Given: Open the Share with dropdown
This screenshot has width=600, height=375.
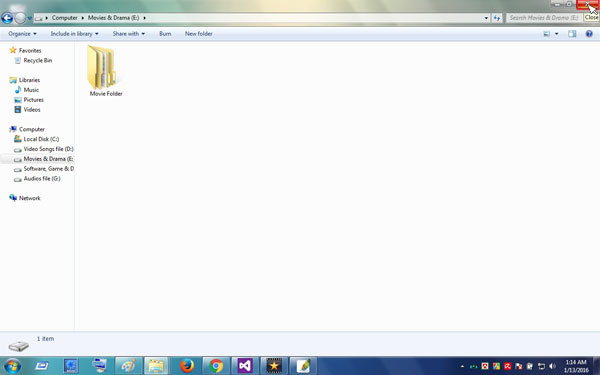Looking at the screenshot, I should click(x=129, y=34).
